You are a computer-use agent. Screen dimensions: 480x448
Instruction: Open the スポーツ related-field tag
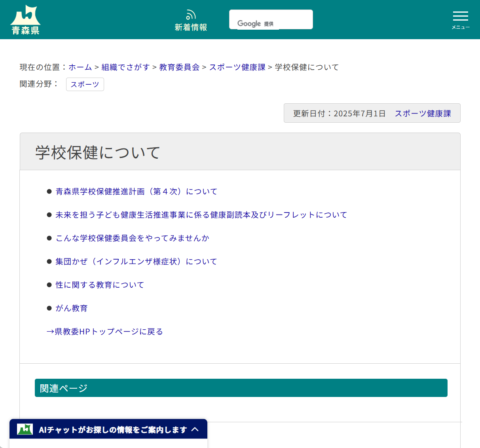coord(85,84)
